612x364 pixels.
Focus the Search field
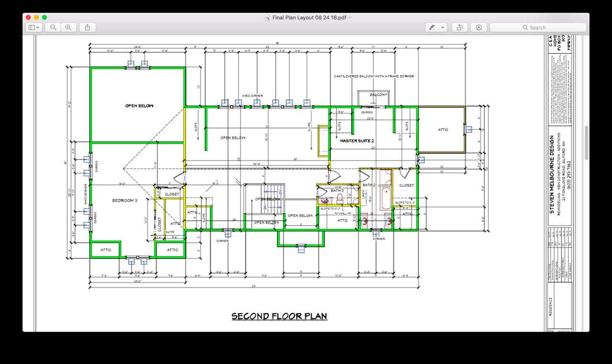[538, 27]
